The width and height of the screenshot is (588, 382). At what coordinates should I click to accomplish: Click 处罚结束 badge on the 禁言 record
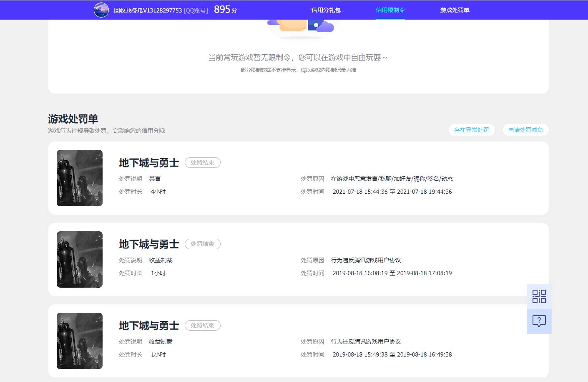tap(202, 162)
